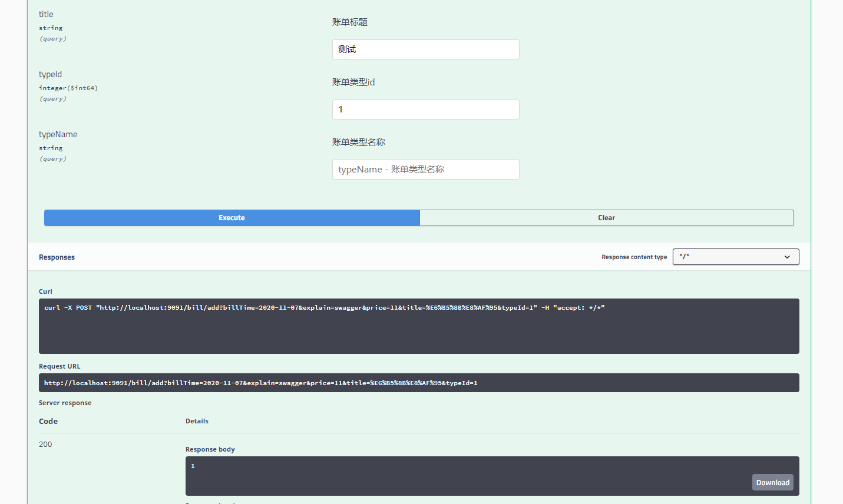
Task: Click the response body value 1
Action: 193,466
